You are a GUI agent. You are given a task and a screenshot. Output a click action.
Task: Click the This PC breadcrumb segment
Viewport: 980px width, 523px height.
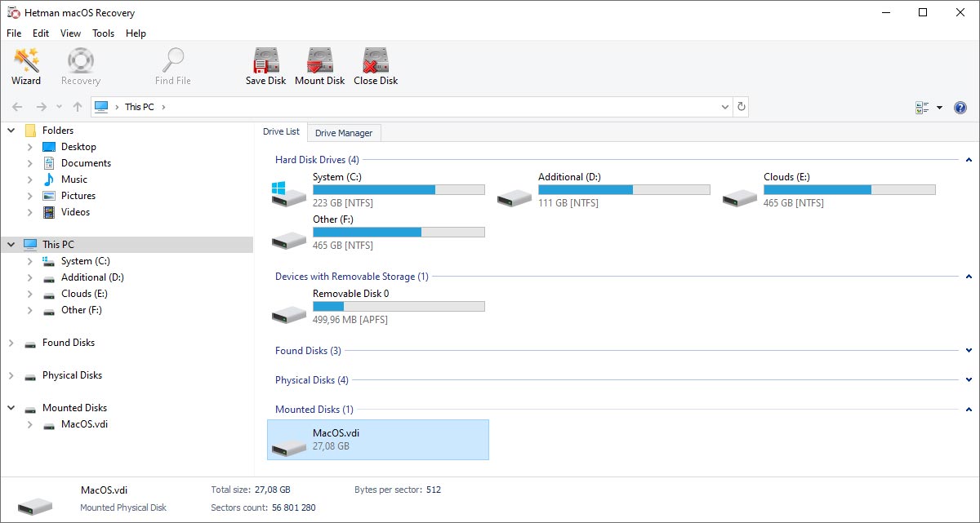tap(139, 107)
